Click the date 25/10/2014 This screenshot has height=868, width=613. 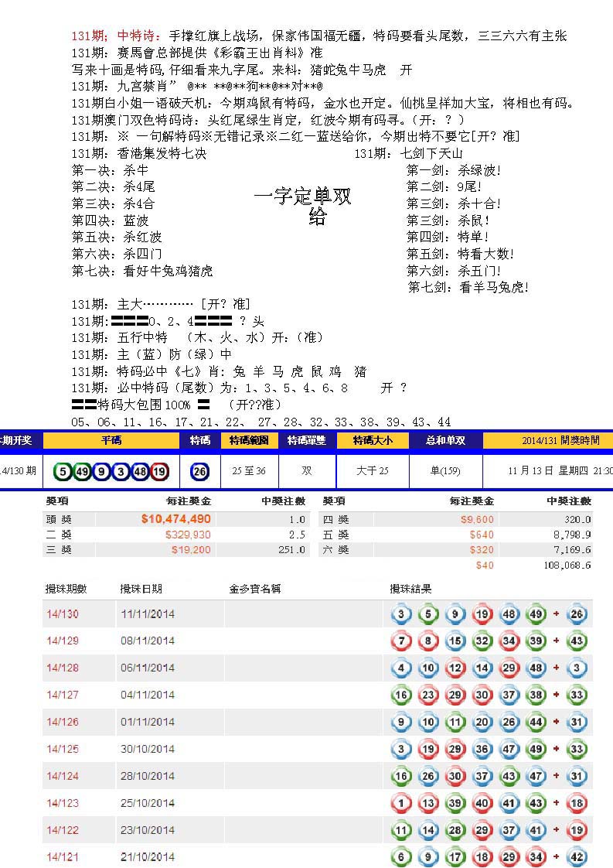pos(148,803)
